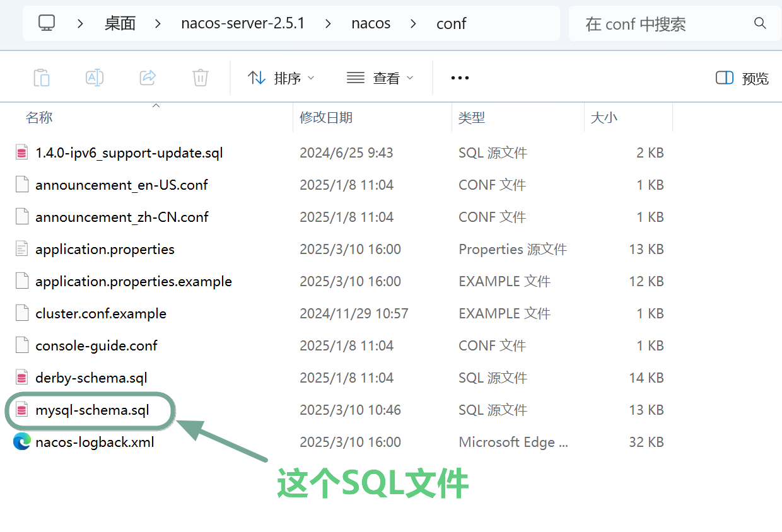Go to nacos breadcrumb folder
This screenshot has width=782, height=532.
pyautogui.click(x=371, y=24)
